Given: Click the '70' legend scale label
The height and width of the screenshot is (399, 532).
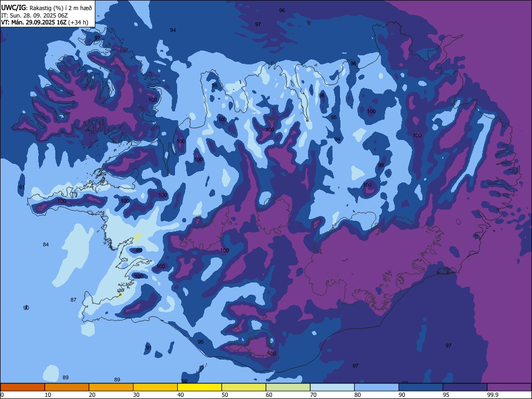Looking at the screenshot, I should 313,395.
